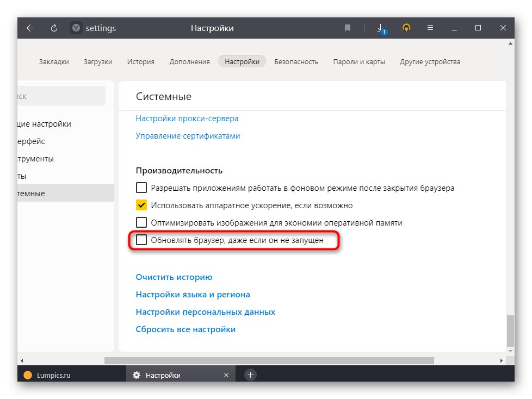Open Управление сертификатами

point(188,136)
